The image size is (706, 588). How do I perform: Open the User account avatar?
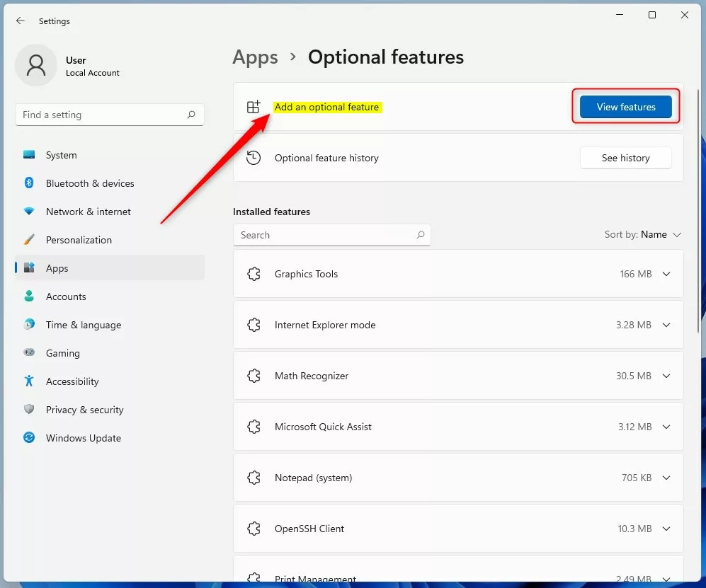tap(36, 65)
